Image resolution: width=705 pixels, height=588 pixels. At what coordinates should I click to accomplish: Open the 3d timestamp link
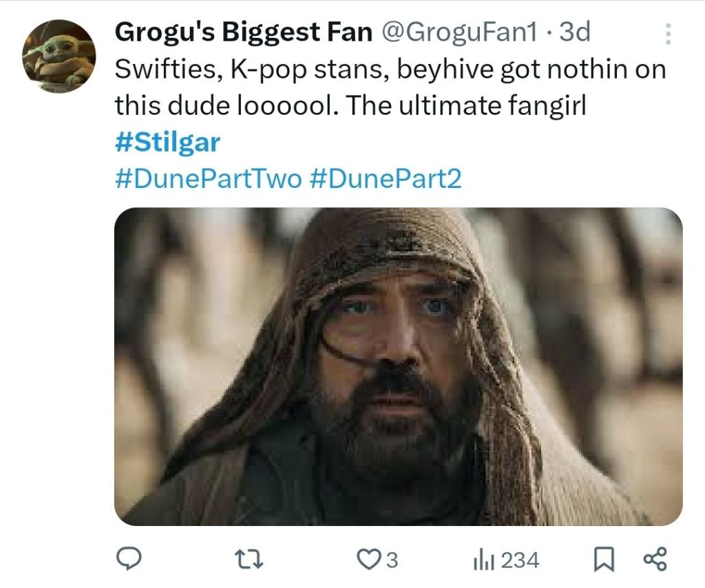point(574,32)
